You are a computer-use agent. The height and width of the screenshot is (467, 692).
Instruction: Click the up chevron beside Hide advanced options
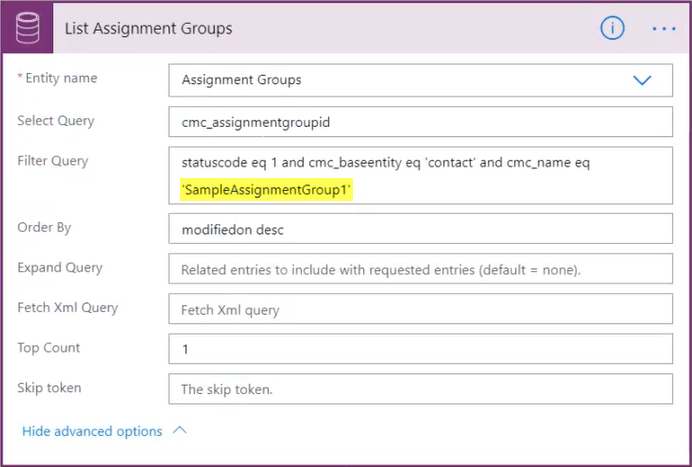(x=180, y=431)
